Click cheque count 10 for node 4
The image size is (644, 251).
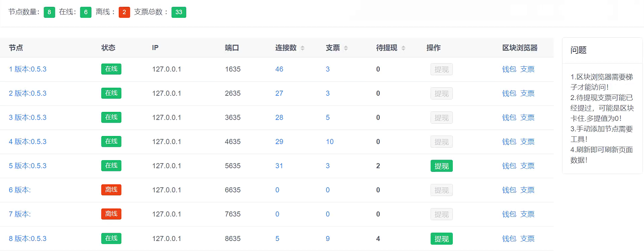330,141
